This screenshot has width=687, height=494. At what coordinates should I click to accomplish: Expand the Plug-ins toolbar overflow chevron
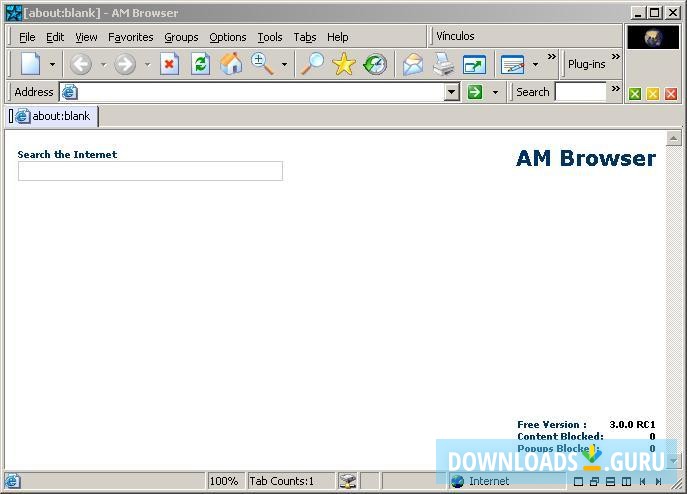616,56
